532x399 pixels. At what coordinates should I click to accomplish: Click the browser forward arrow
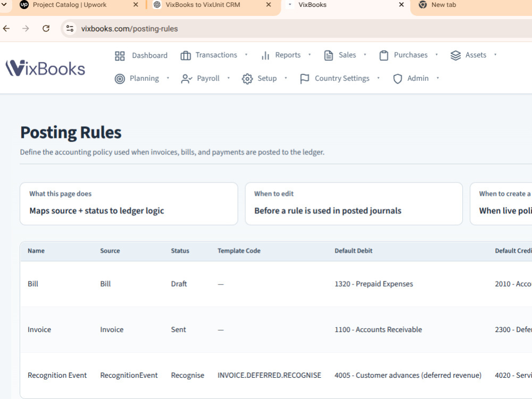click(26, 29)
